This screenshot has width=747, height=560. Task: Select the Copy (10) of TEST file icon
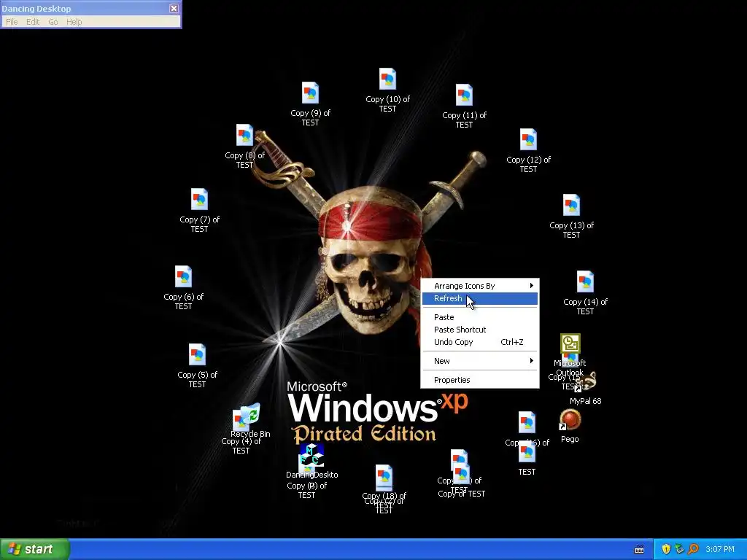point(387,79)
